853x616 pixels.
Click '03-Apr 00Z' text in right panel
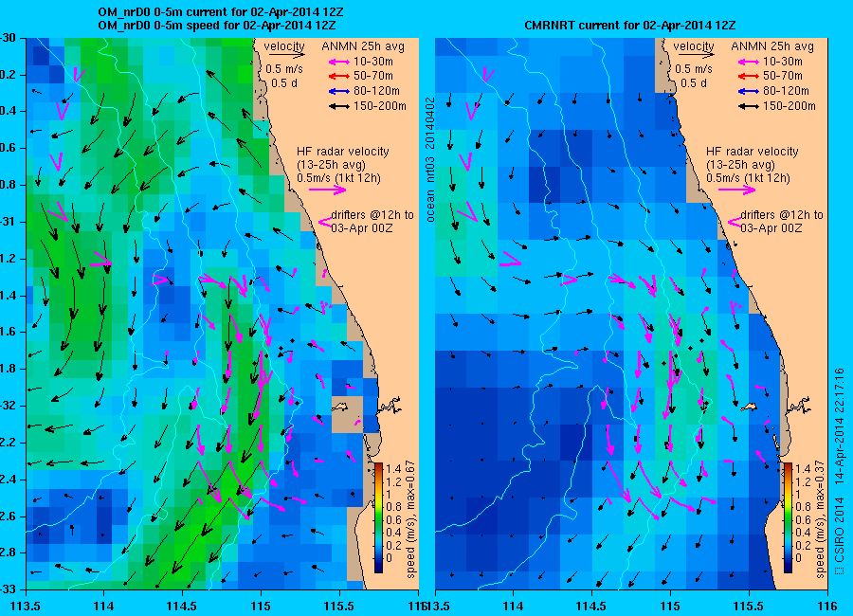[771, 228]
